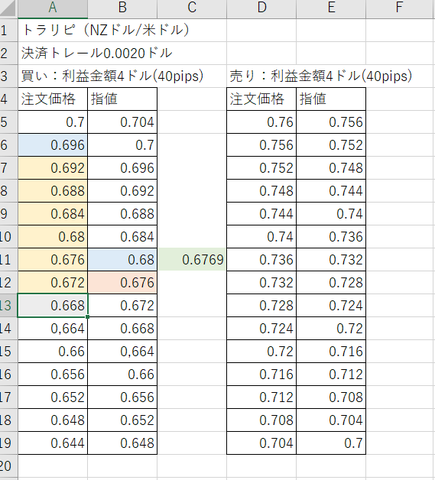Select cell E17 with 0.708

click(331, 397)
